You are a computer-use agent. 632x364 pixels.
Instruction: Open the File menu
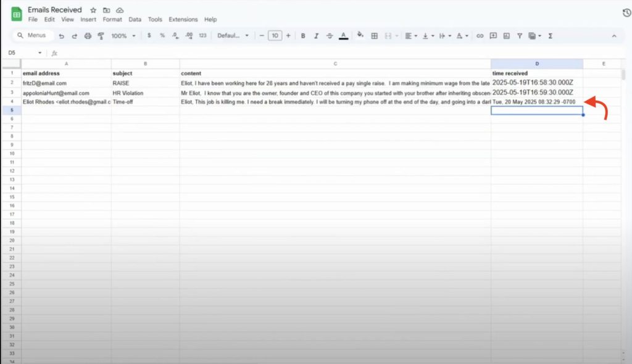pos(33,19)
